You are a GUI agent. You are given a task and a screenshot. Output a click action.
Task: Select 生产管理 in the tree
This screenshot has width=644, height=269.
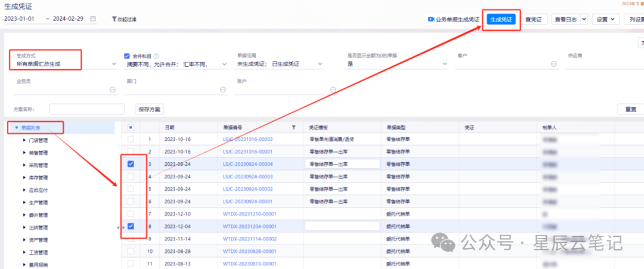click(x=39, y=202)
